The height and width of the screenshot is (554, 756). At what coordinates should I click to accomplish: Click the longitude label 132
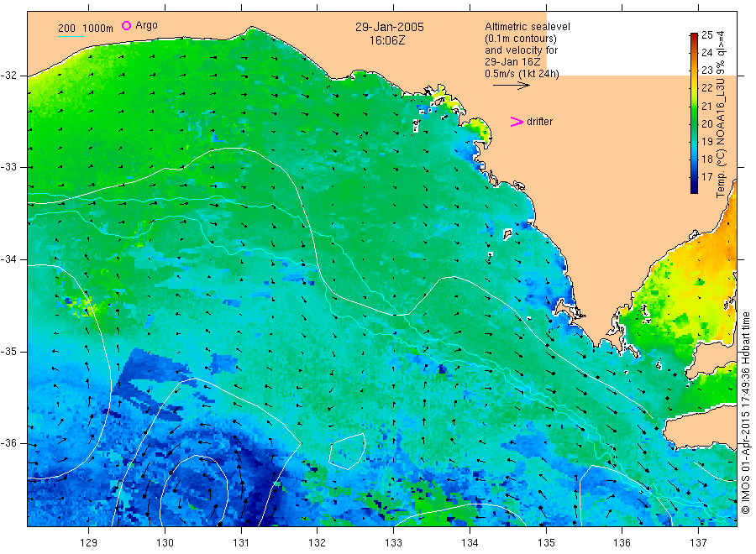coord(318,543)
